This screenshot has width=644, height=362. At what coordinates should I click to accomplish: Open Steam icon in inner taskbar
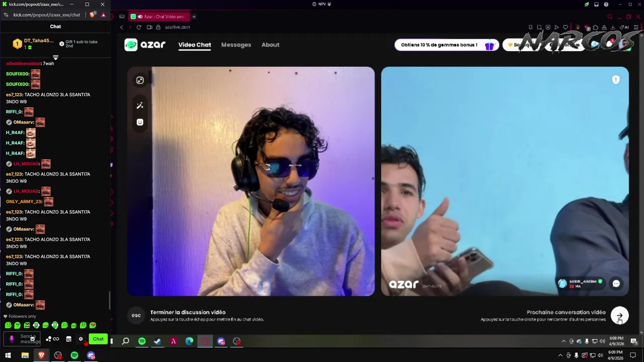157,341
